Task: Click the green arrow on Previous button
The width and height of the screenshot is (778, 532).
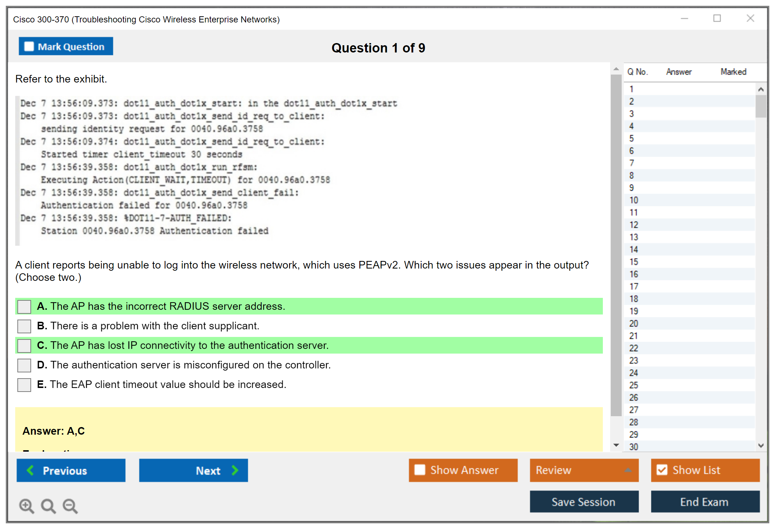Action: [30, 470]
